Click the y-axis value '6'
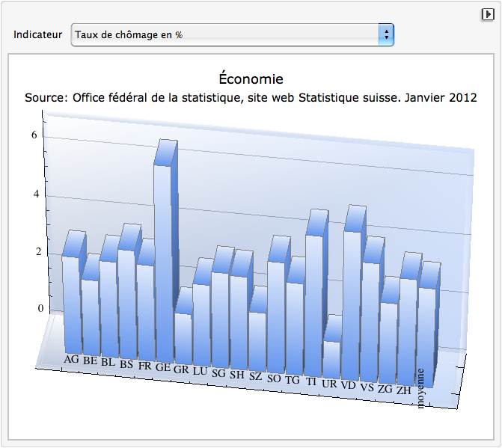The image size is (502, 448). coord(34,135)
